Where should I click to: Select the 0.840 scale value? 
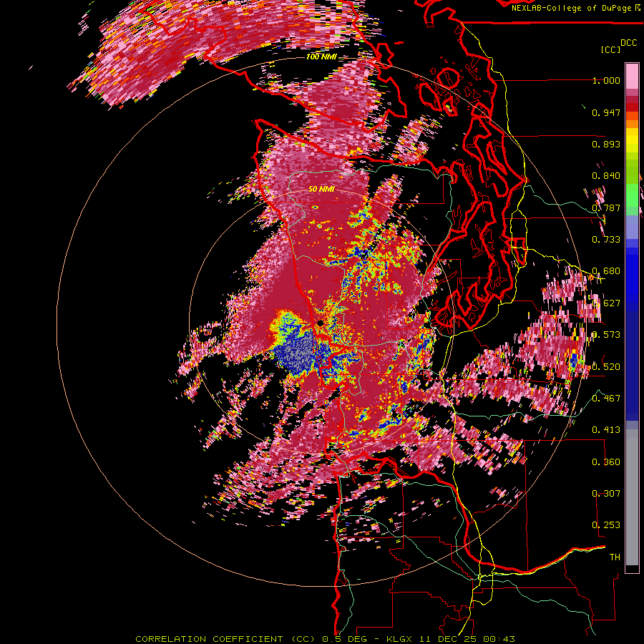coord(606,176)
